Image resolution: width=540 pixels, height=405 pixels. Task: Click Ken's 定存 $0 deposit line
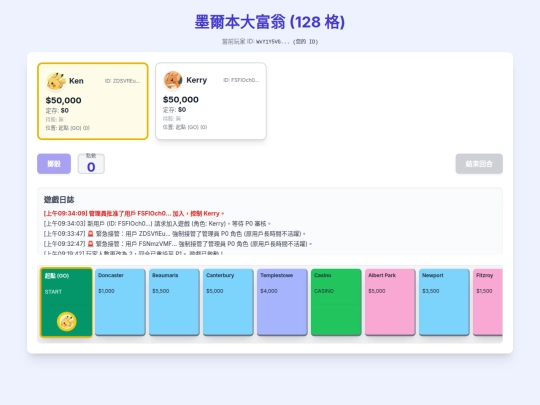click(x=57, y=111)
